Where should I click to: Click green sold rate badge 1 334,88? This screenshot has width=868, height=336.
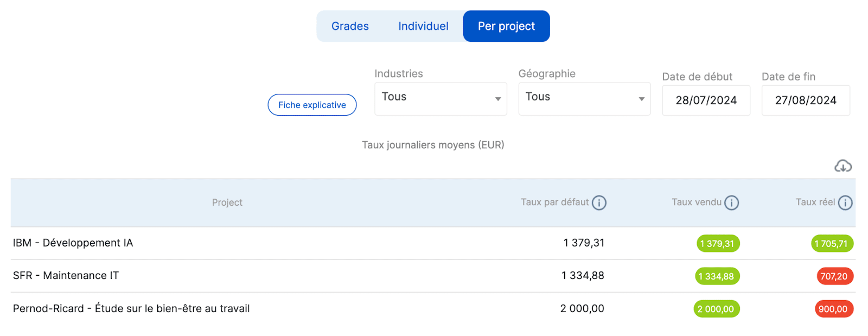point(717,276)
